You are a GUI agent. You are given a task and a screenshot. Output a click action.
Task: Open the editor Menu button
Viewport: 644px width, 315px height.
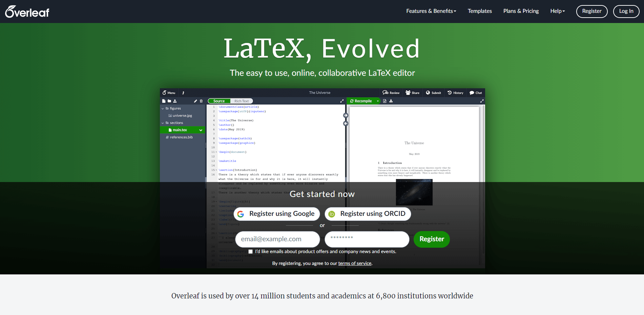point(169,93)
